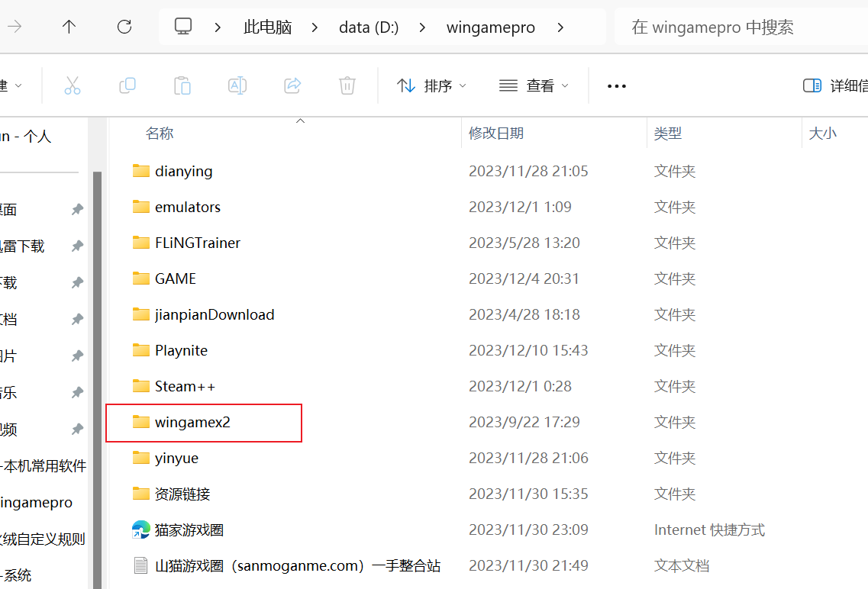The width and height of the screenshot is (868, 589).
Task: Click the Paste icon
Action: tap(182, 85)
